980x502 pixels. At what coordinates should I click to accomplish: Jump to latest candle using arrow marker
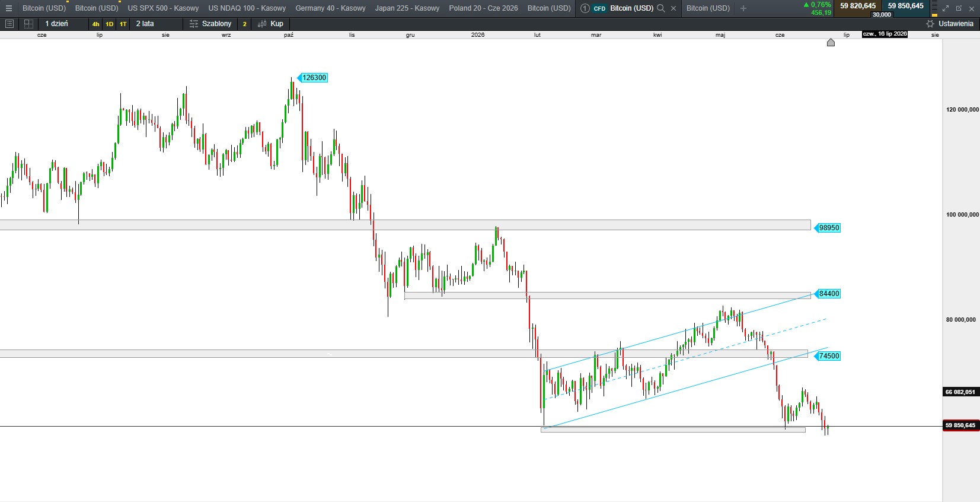pyautogui.click(x=831, y=42)
